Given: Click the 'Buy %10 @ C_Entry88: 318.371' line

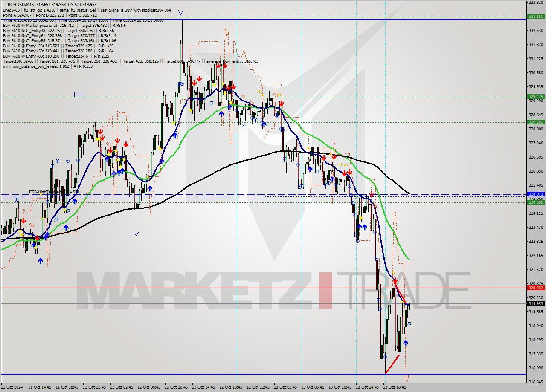Looking at the screenshot, I should (59, 40).
